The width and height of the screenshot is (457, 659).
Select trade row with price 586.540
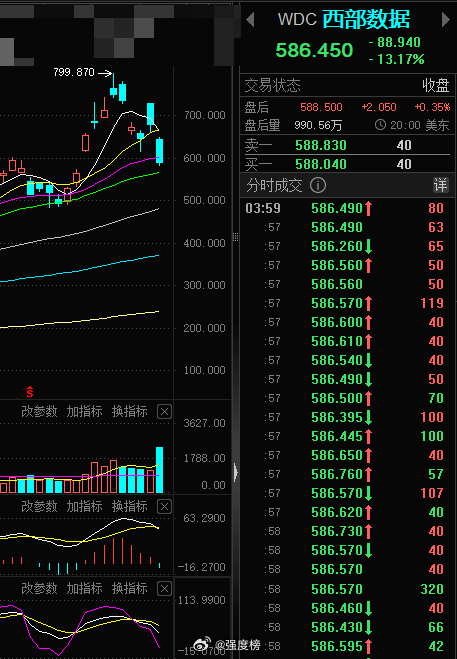pyautogui.click(x=347, y=360)
